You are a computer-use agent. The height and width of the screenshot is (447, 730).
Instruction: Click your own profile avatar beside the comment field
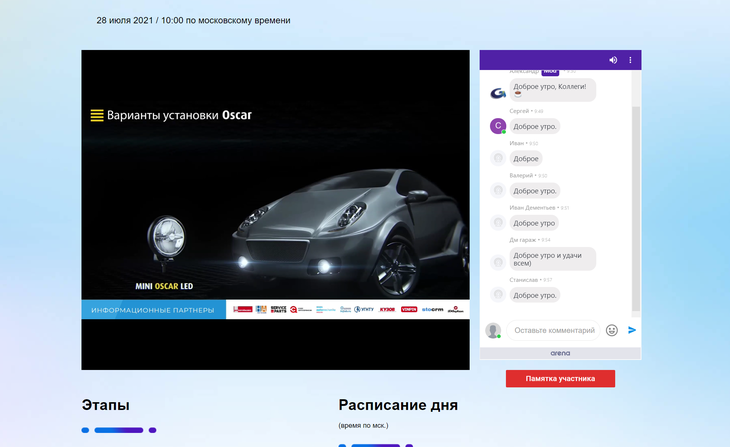tap(493, 331)
